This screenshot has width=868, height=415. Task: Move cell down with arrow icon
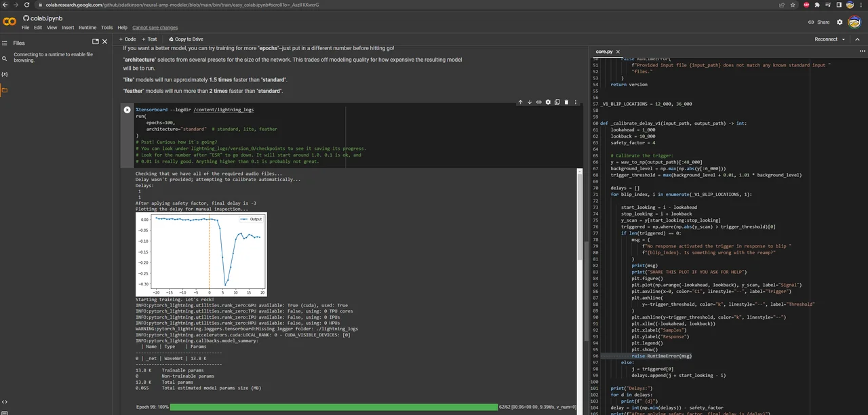point(530,102)
